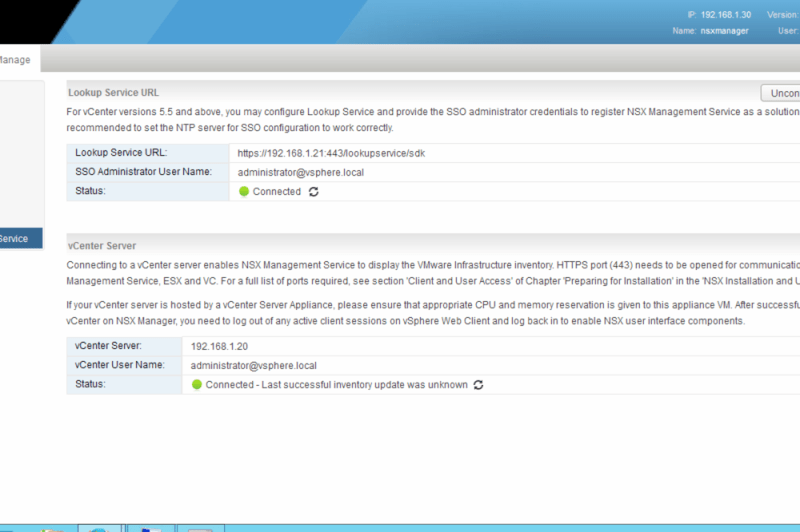Click the third taskbar application icon
The width and height of the screenshot is (800, 532).
[150, 528]
